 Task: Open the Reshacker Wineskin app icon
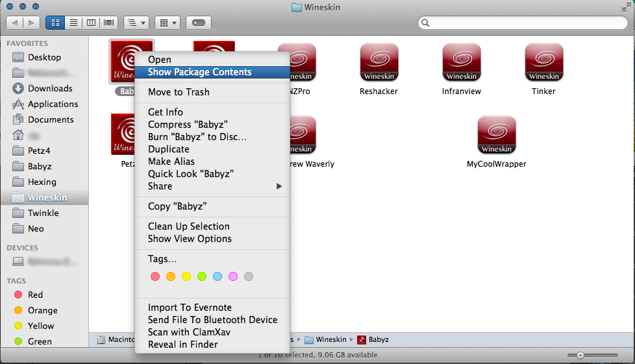379,62
